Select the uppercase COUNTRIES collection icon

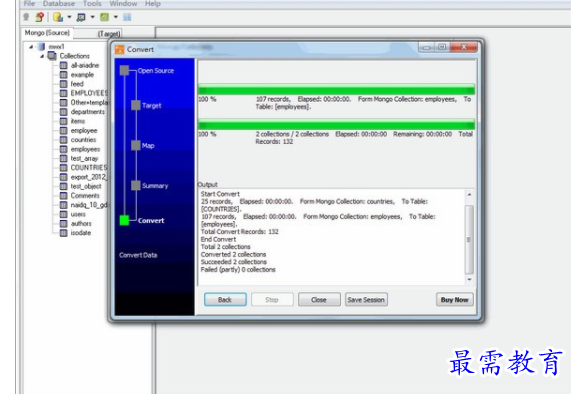coord(63,168)
